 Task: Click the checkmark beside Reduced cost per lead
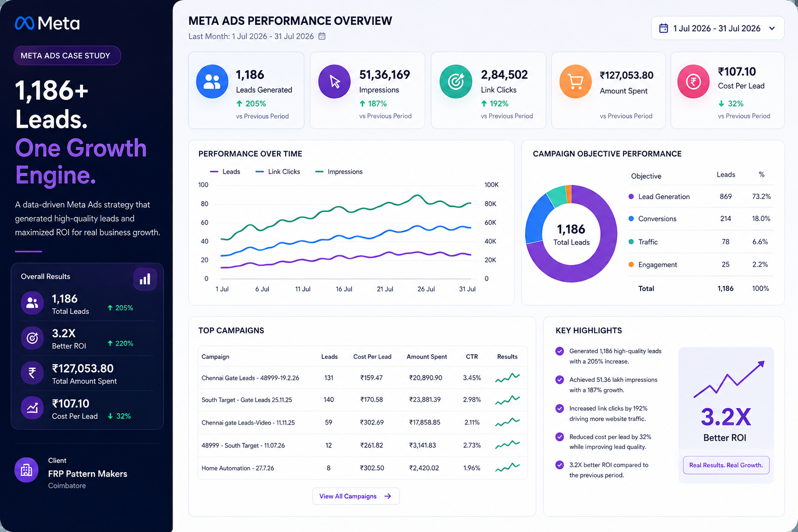pyautogui.click(x=560, y=437)
